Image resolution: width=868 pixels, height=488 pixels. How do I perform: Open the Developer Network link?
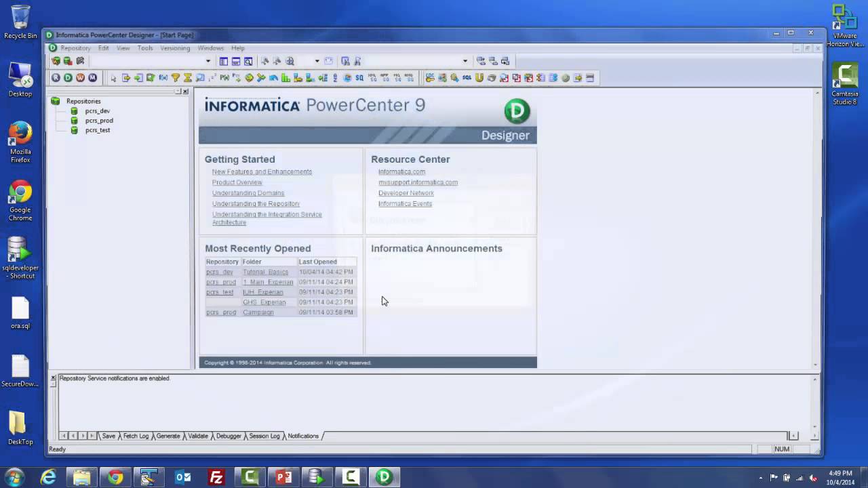pos(406,193)
